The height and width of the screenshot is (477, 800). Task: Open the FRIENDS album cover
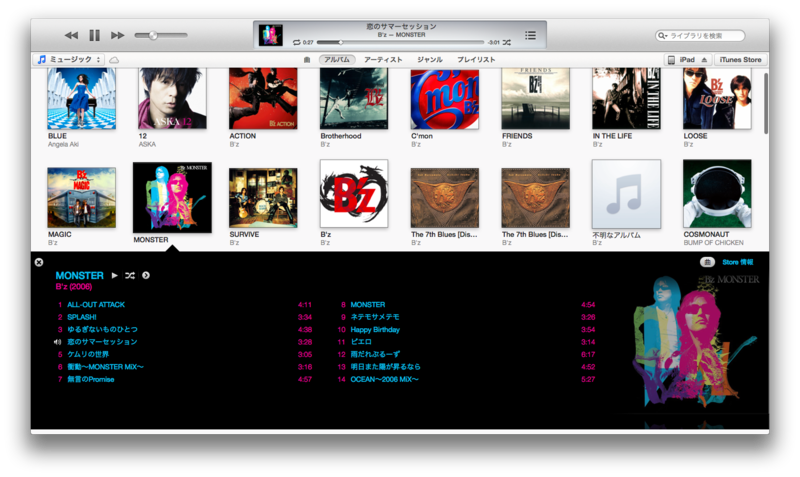point(536,98)
